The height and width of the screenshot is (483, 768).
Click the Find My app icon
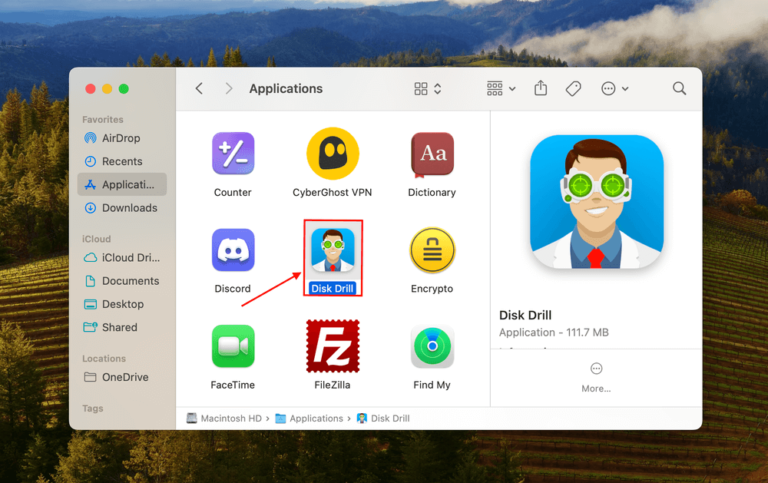click(x=432, y=346)
